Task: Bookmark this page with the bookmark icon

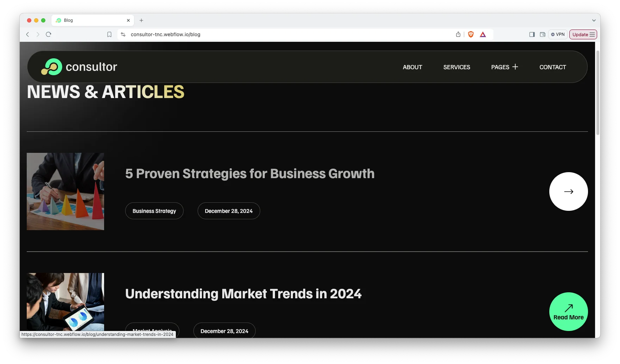Action: coord(109,34)
